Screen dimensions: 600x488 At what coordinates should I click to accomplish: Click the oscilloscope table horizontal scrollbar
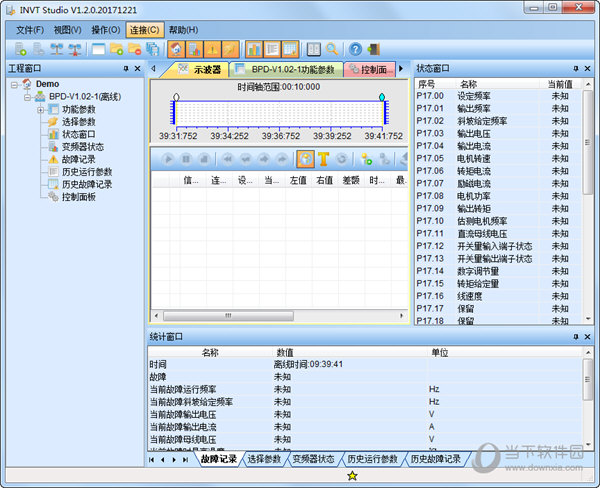point(228,316)
